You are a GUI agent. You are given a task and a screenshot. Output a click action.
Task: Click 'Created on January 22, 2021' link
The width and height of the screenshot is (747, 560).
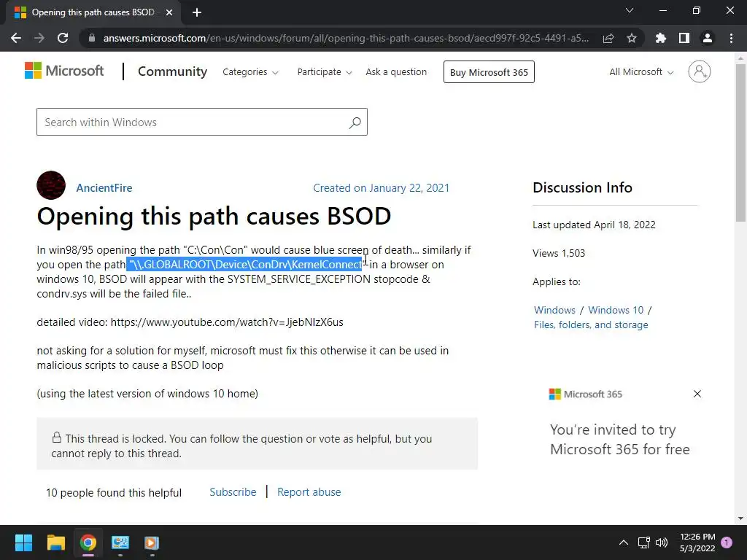381,188
